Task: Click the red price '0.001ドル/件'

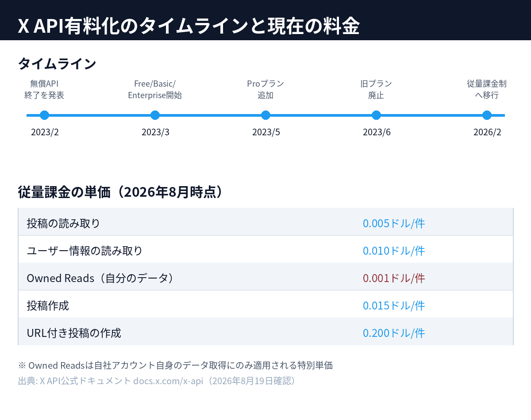Action: click(x=394, y=278)
